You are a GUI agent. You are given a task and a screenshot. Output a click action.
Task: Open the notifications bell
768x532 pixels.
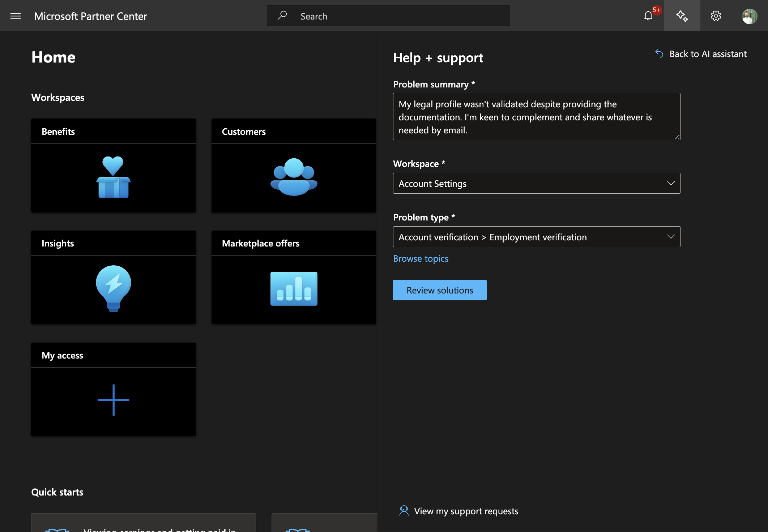648,16
